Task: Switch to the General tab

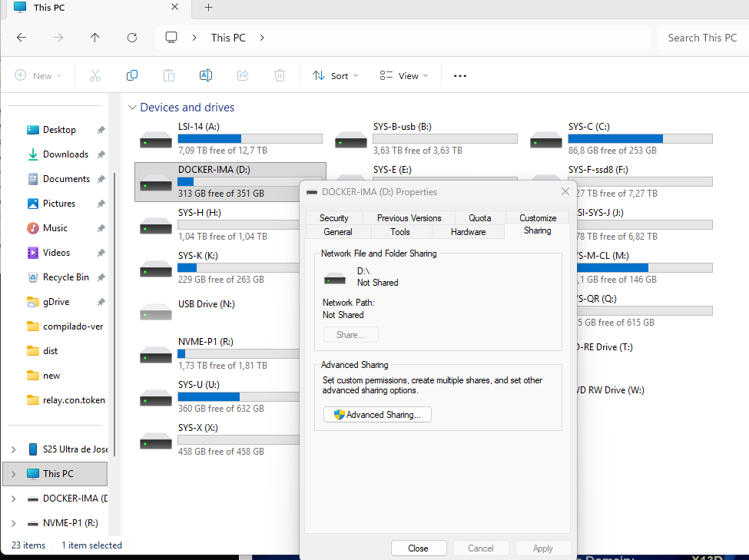Action: coord(338,232)
